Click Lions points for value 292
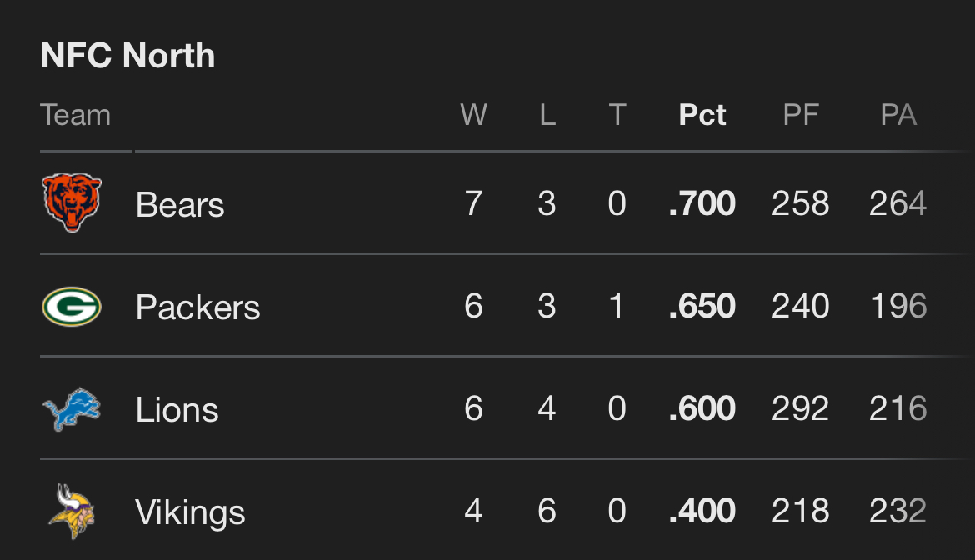 [x=801, y=409]
